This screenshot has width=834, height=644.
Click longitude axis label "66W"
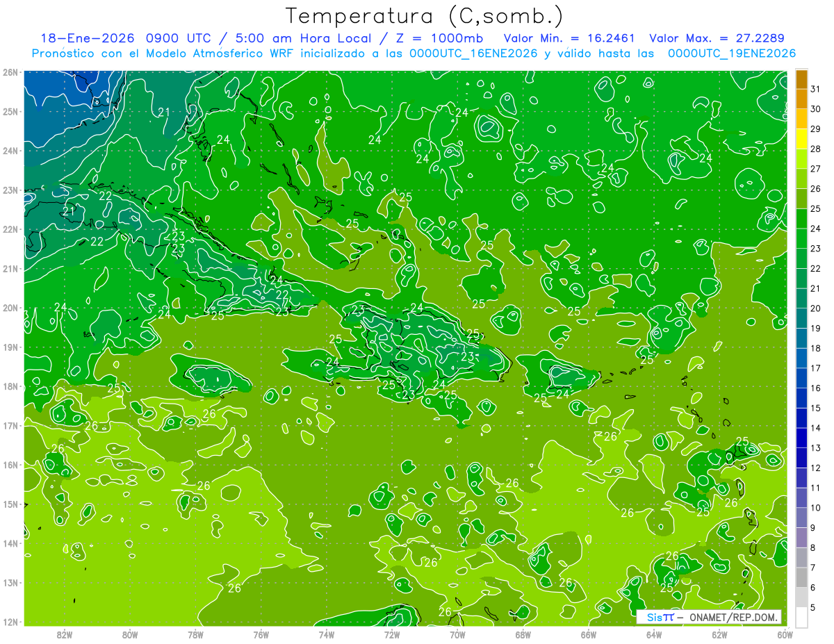tap(588, 635)
